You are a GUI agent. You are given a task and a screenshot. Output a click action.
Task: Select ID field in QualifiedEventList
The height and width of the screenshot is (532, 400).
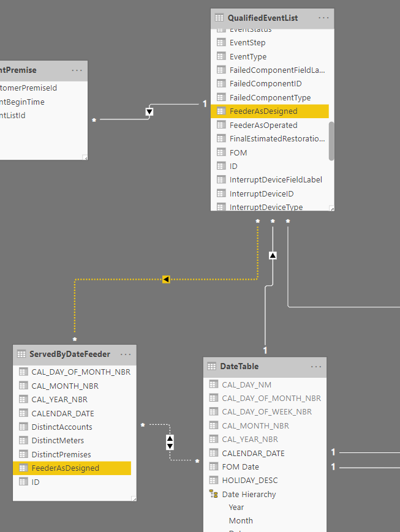click(x=233, y=167)
